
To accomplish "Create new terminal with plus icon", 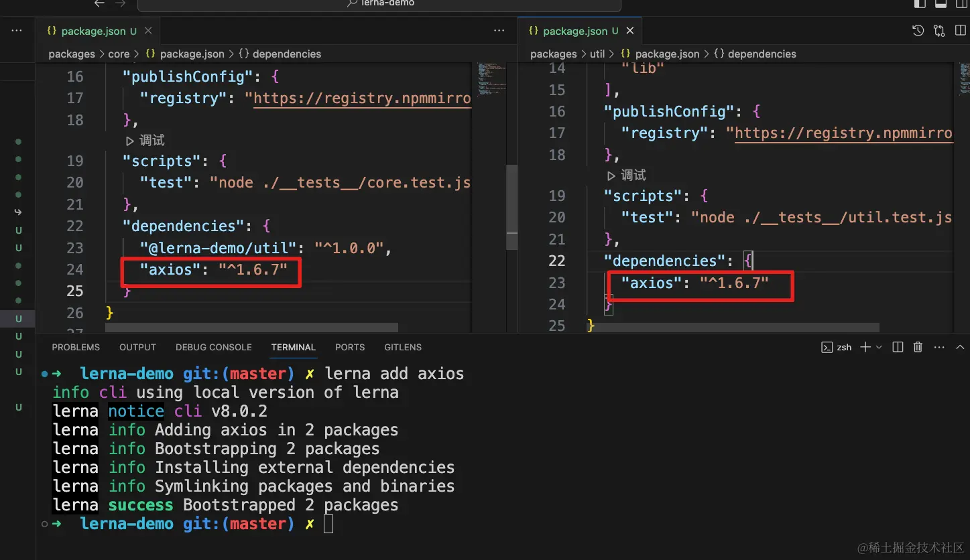I will point(865,347).
